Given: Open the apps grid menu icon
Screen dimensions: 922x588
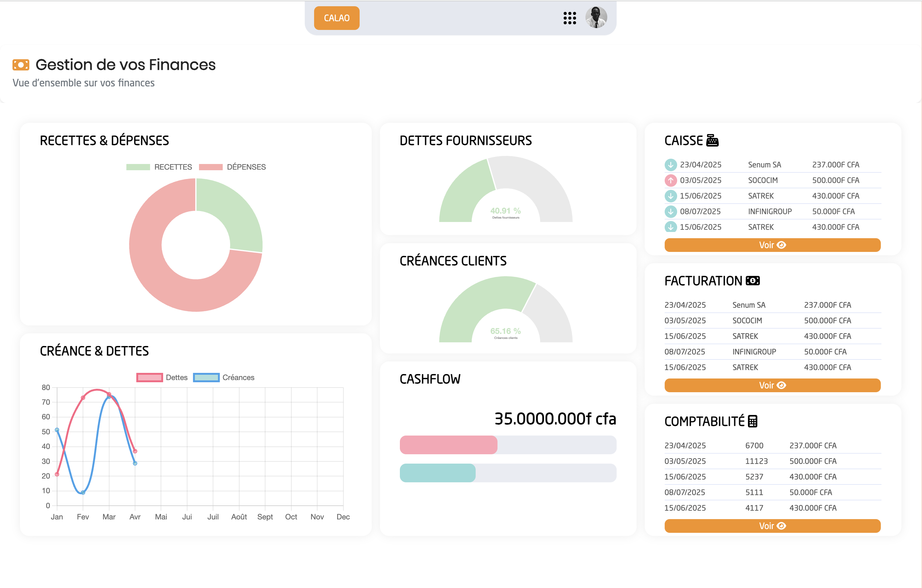Looking at the screenshot, I should point(569,18).
